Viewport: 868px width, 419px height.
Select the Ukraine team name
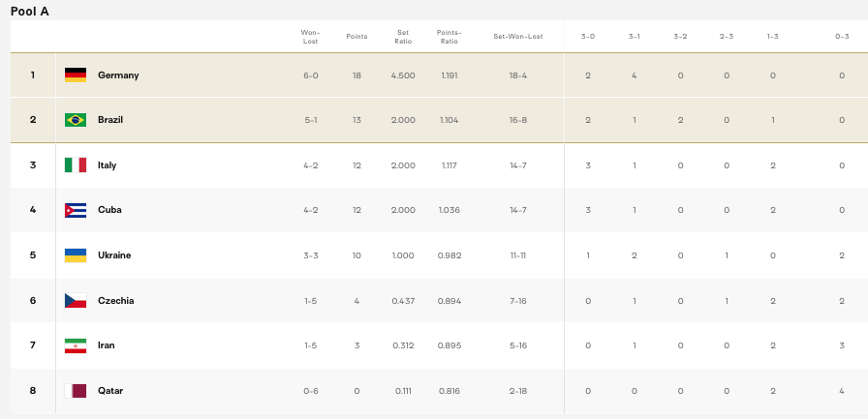coord(114,255)
